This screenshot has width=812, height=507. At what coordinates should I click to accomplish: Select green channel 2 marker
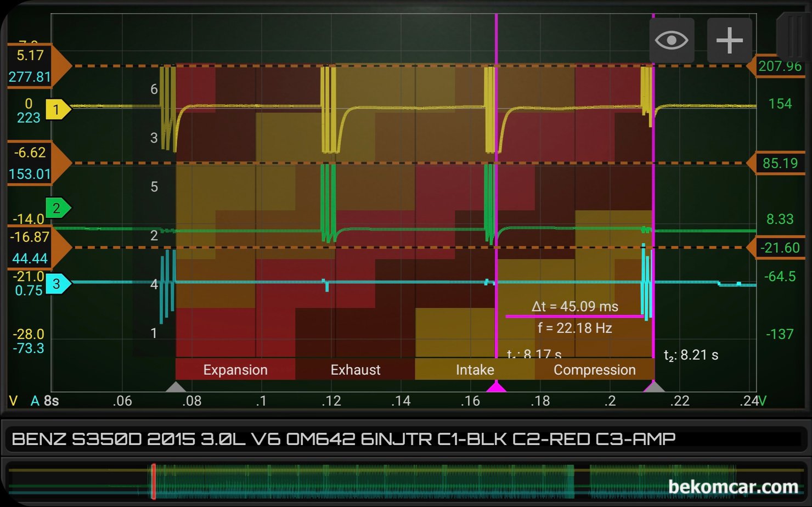pos(58,208)
